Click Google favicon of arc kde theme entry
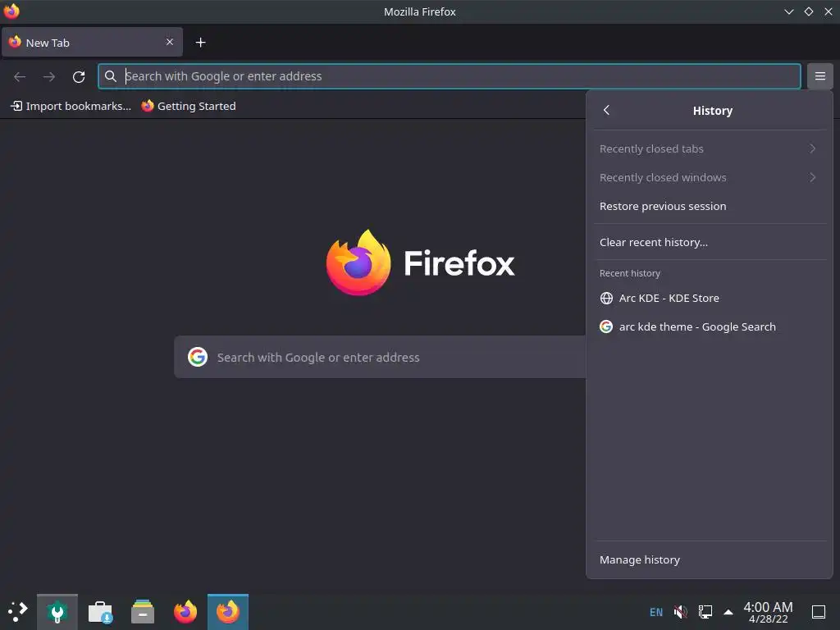This screenshot has height=630, width=840. click(606, 326)
